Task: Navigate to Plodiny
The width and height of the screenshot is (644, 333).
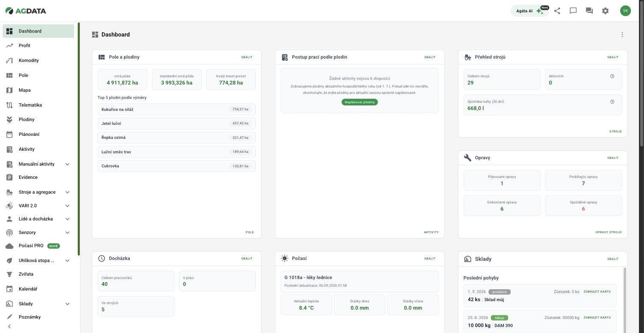Action: pyautogui.click(x=39, y=119)
